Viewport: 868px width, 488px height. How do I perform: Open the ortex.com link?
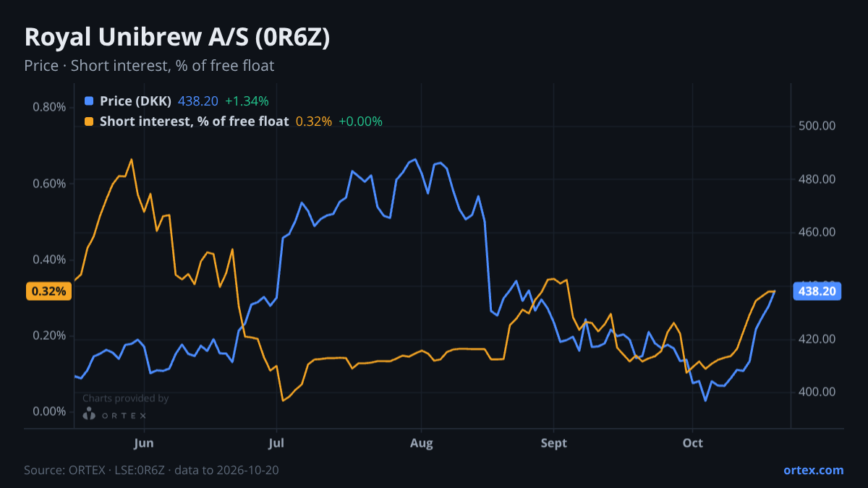pyautogui.click(x=813, y=470)
